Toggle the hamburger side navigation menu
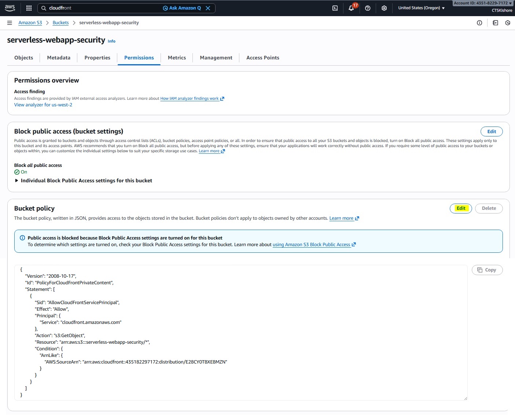 [10, 23]
